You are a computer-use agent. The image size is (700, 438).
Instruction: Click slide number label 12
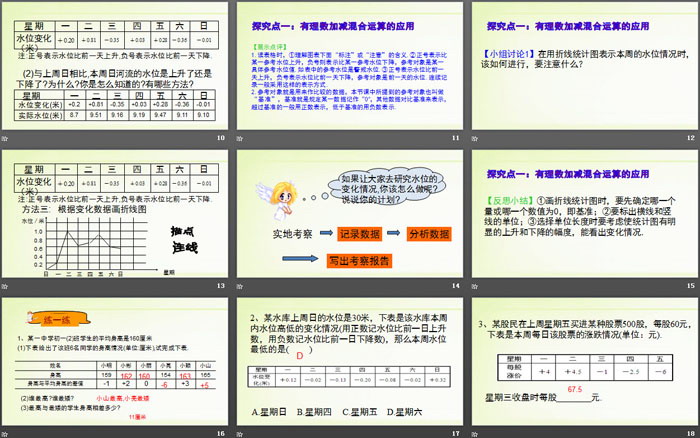[691, 138]
